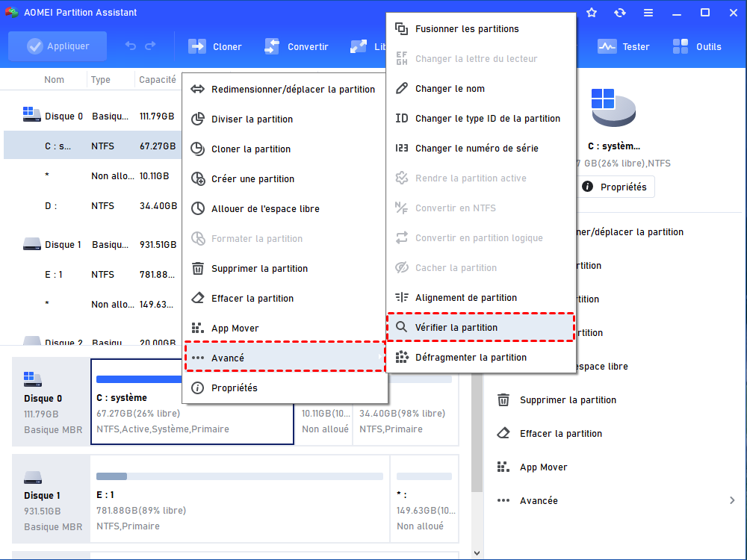Open Propriétés in context menu

(x=285, y=388)
